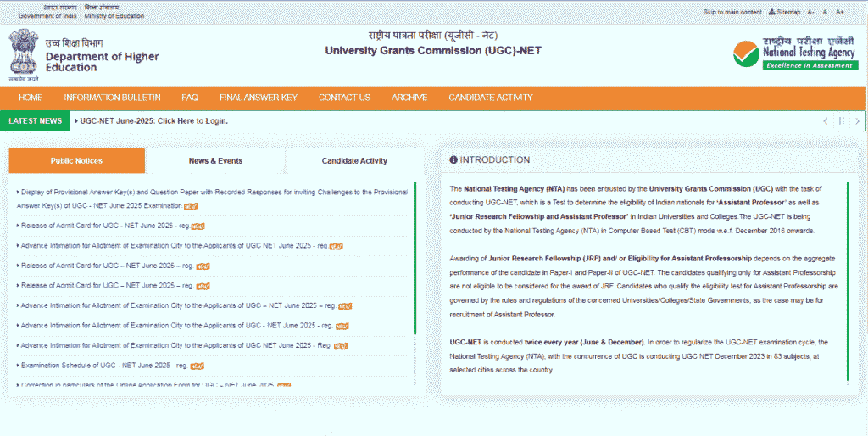Click Introduction panel green scrollbar
The image size is (868, 436).
[x=848, y=282]
